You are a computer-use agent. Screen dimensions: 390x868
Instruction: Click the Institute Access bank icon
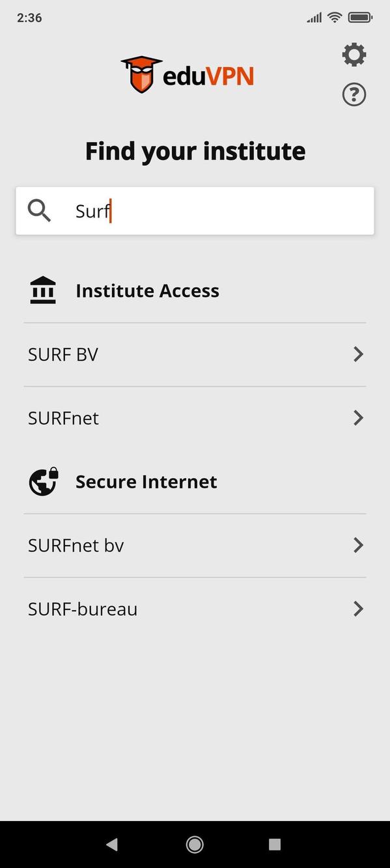click(42, 290)
